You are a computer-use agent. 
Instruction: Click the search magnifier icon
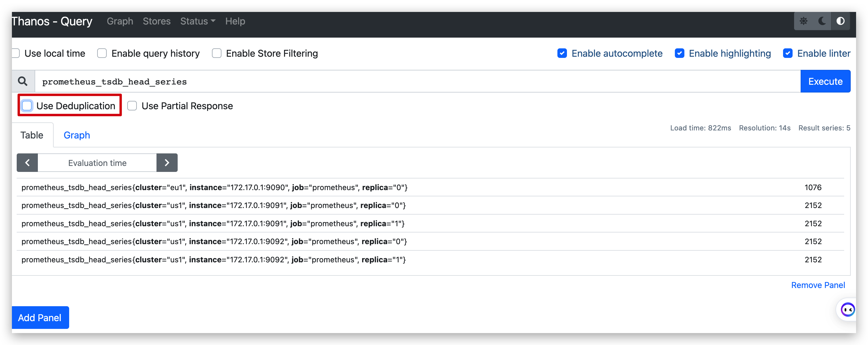[x=23, y=81]
